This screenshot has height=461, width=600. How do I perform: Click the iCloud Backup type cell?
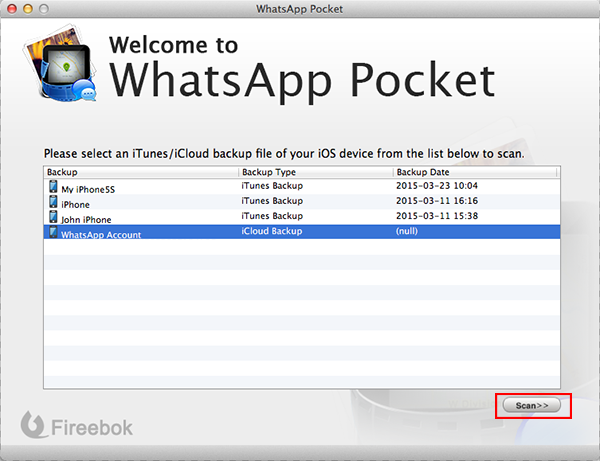[272, 231]
